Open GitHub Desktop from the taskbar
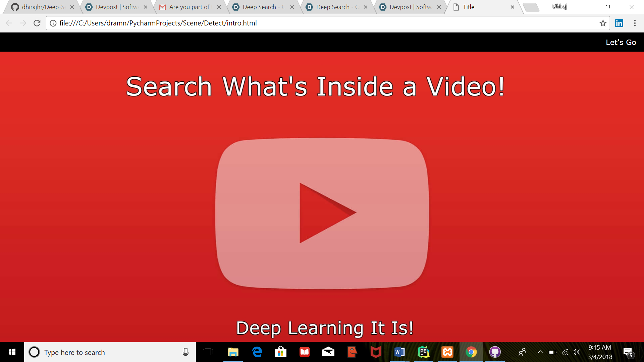Viewport: 644px width, 362px height. pyautogui.click(x=495, y=352)
